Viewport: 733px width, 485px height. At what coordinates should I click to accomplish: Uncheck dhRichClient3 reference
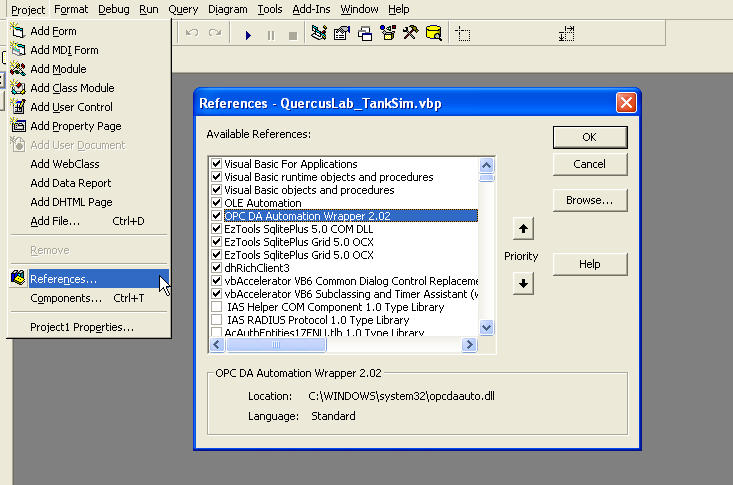(216, 268)
